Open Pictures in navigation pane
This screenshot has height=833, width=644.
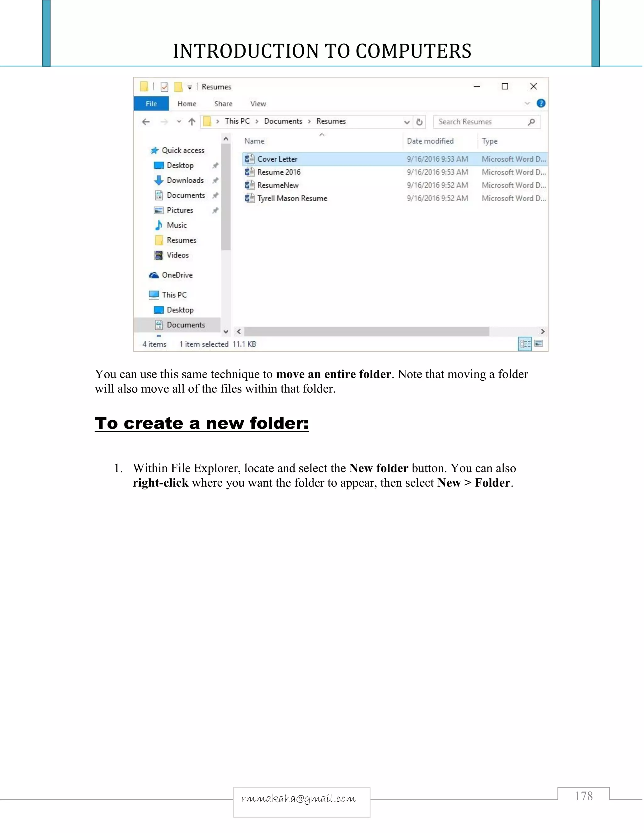tap(180, 210)
